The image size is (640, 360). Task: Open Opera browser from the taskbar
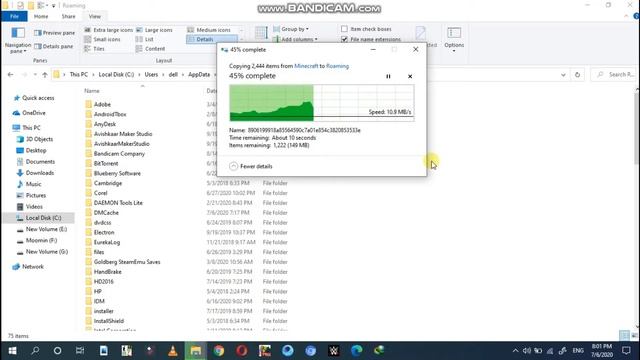coord(242,351)
